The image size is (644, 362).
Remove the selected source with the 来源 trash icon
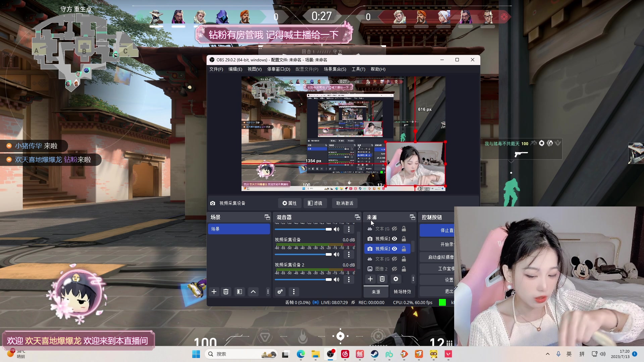[x=382, y=279]
